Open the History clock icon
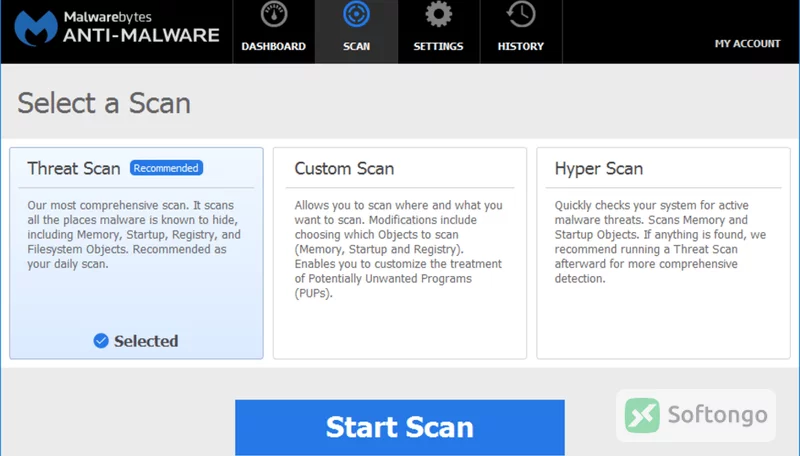Viewport: 800px width, 456px height. (x=521, y=14)
